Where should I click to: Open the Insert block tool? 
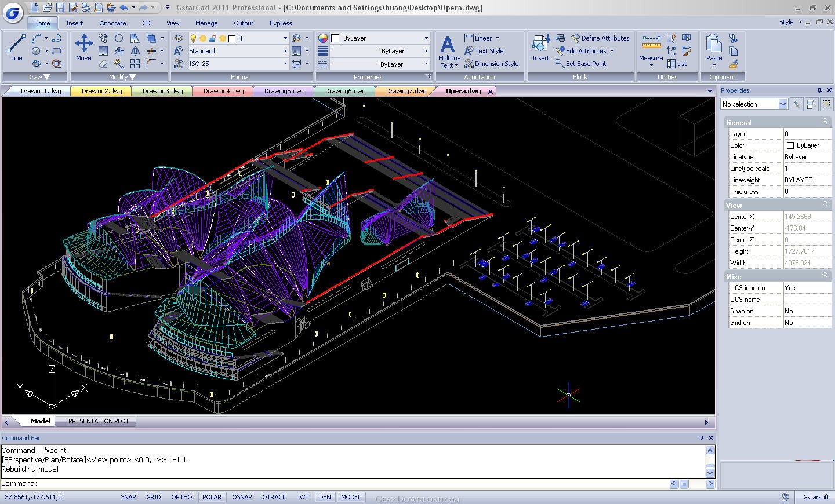(540, 48)
